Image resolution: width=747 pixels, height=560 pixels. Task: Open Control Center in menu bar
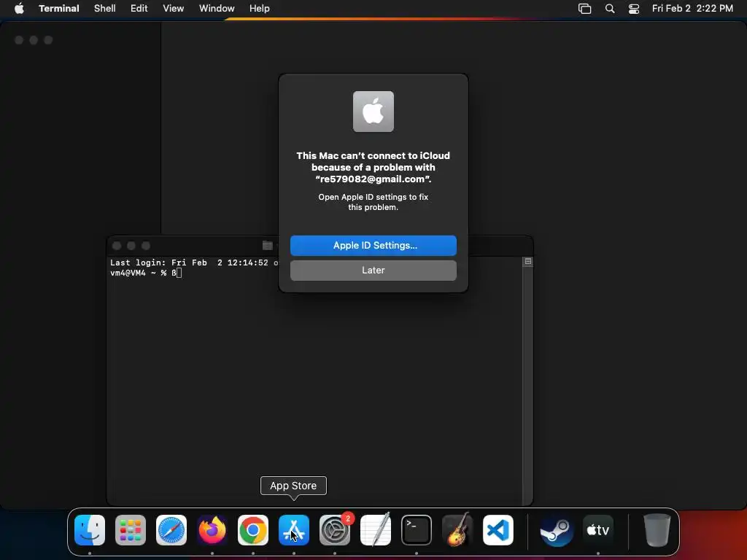point(634,9)
